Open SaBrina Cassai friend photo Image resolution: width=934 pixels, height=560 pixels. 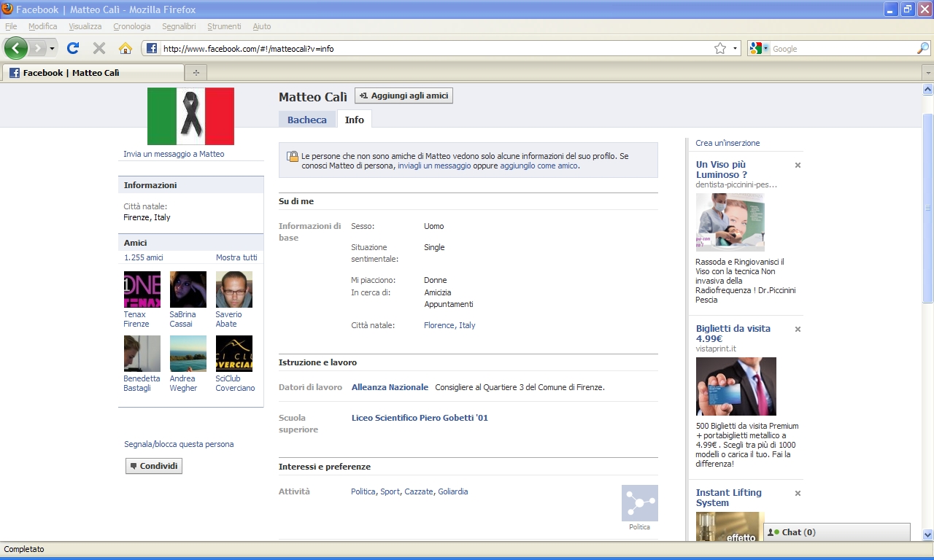pos(188,289)
